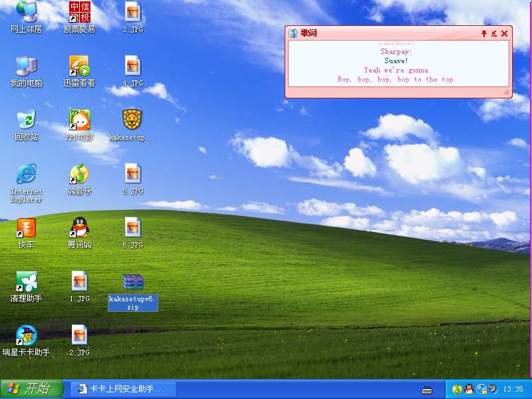Click the globe with lock tray icon
Screen dimensions: 532x399
481,389
